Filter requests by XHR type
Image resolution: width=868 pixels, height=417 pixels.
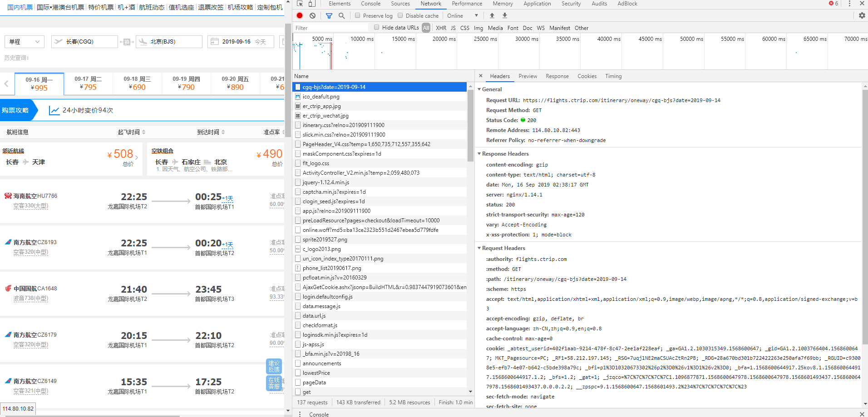click(441, 28)
